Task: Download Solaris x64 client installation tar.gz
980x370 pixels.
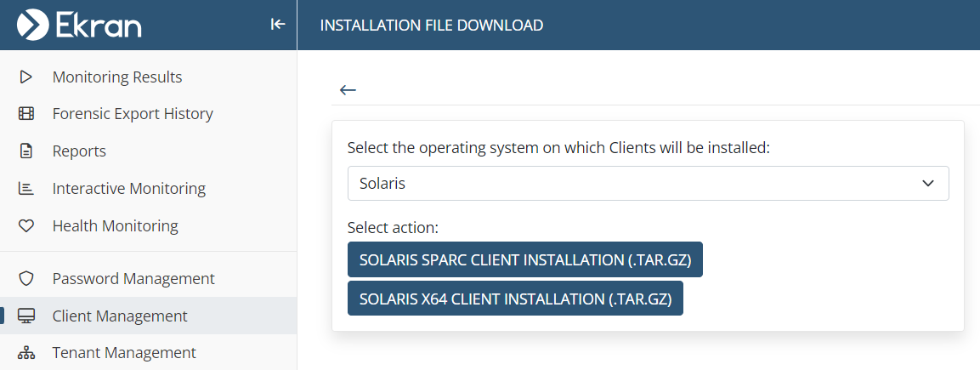Action: pos(515,299)
